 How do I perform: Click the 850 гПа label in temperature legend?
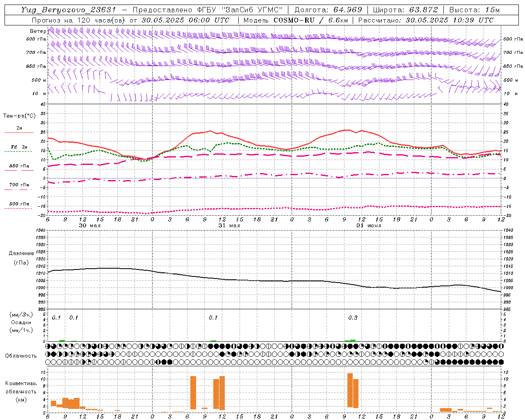[x=19, y=166]
